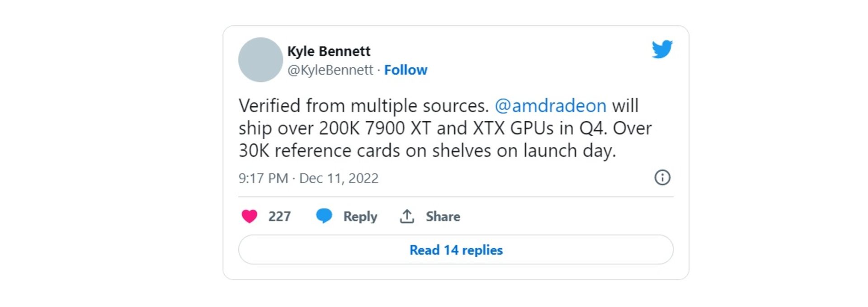This screenshot has height=307, width=868.
Task: Click the 'Verified from multiple sources' text
Action: 364,106
